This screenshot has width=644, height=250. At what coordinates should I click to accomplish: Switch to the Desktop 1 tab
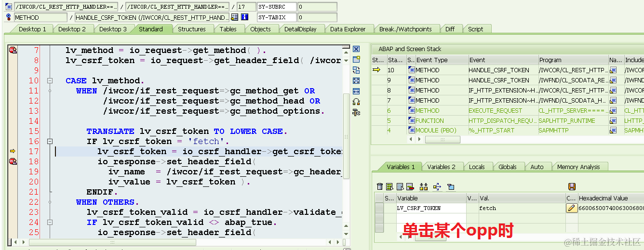32,29
